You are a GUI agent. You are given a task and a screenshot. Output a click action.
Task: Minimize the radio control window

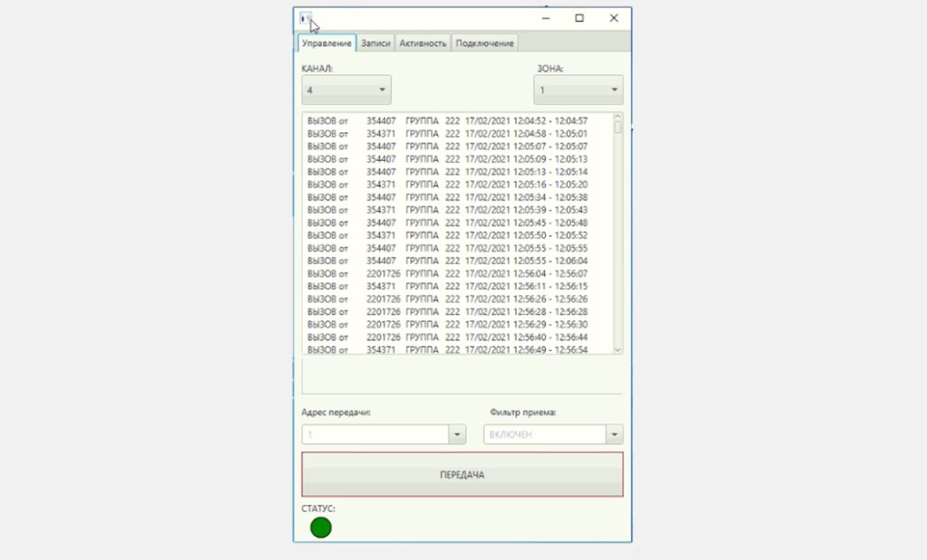click(546, 18)
